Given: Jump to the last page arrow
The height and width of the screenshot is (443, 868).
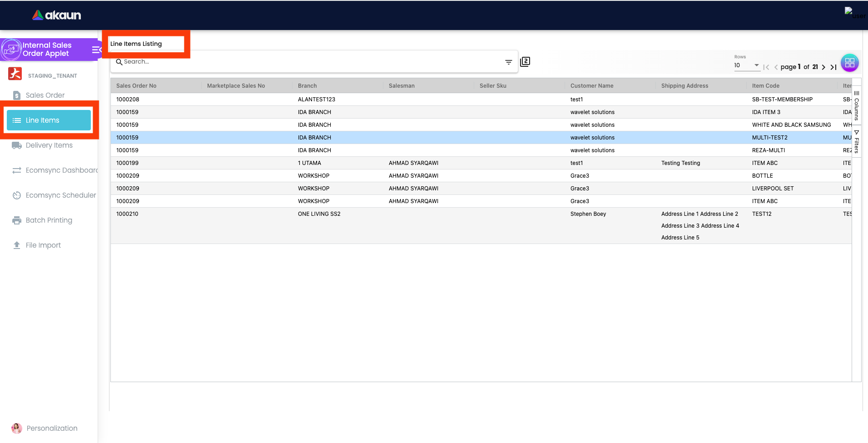Looking at the screenshot, I should tap(833, 67).
